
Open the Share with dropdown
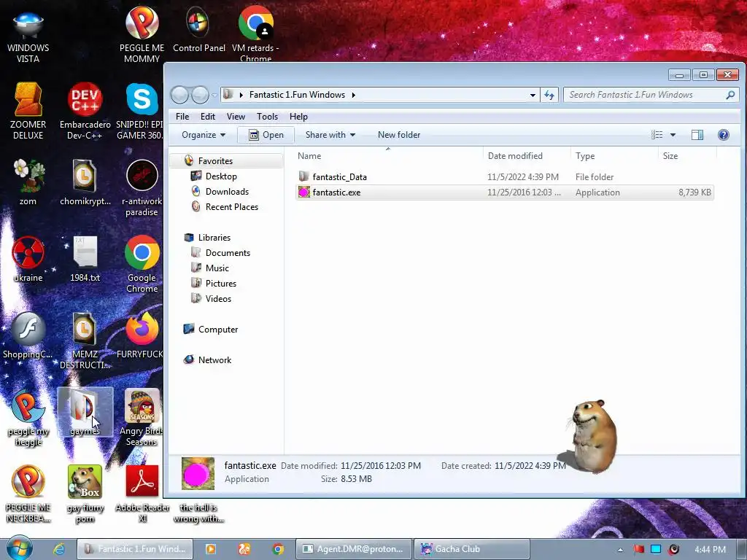(x=330, y=135)
